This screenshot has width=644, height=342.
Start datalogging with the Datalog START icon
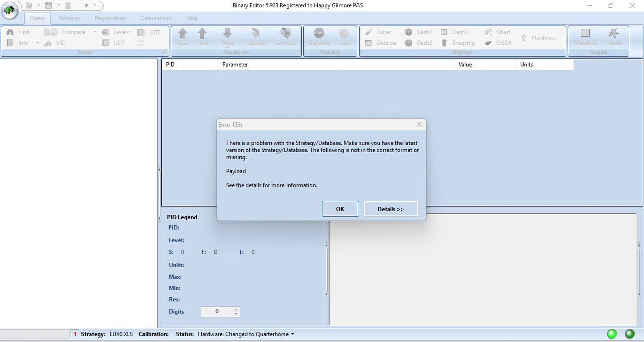[319, 33]
